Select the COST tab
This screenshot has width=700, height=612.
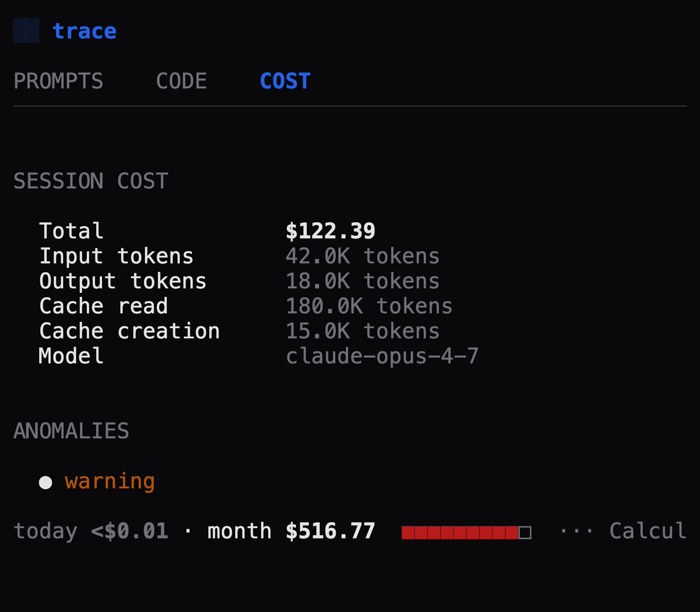284,81
